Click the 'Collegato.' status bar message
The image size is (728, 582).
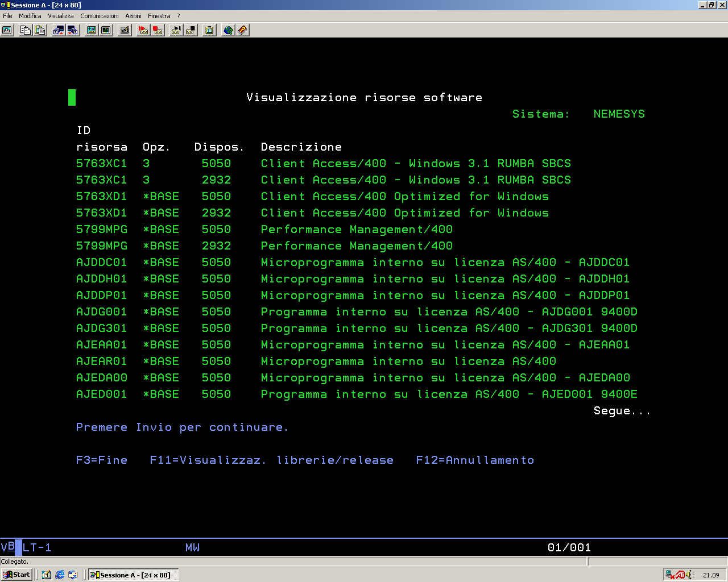point(15,562)
